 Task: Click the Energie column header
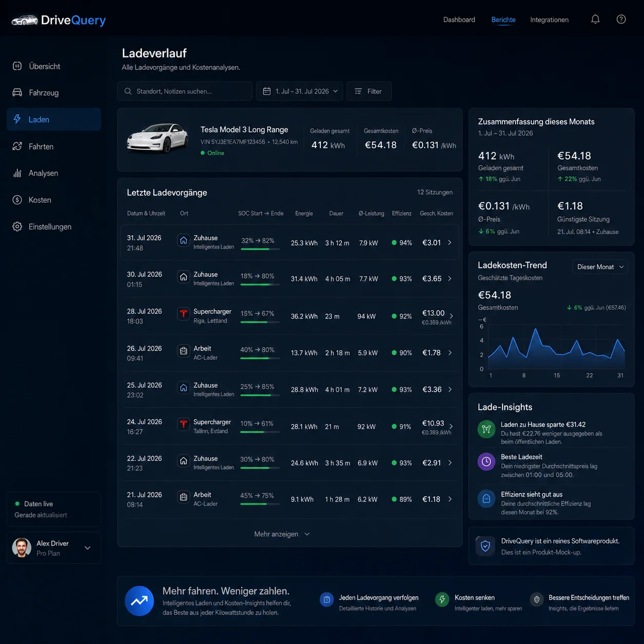(304, 213)
